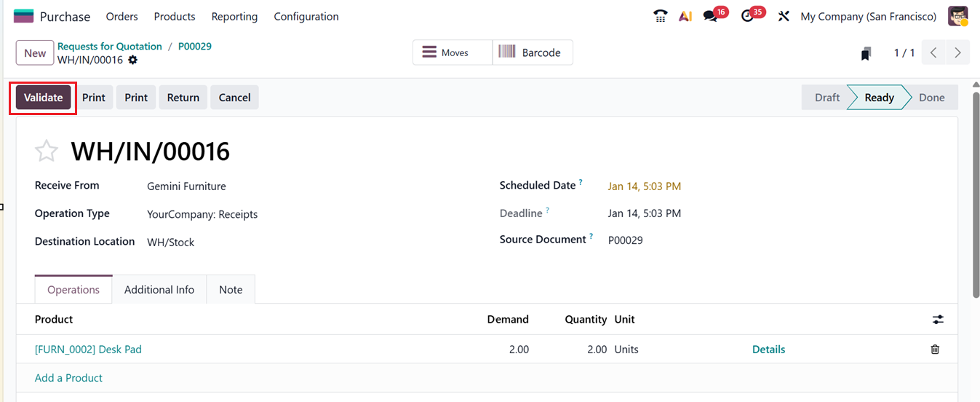Click the Deadline help question mark

547,210
